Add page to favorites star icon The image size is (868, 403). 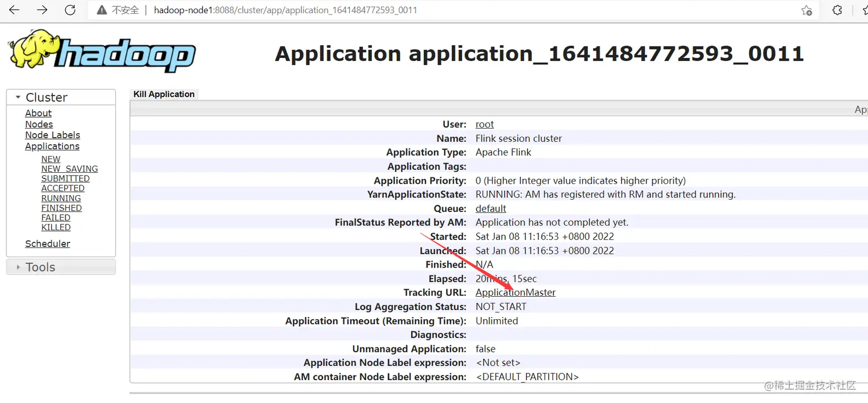coord(807,10)
